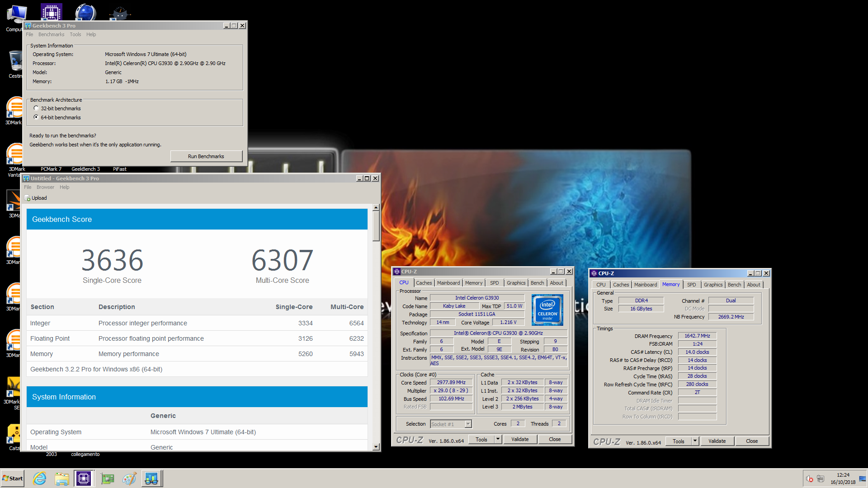Switch to CPU-Z taskbar button
Screen dimensions: 868x488
[84, 479]
